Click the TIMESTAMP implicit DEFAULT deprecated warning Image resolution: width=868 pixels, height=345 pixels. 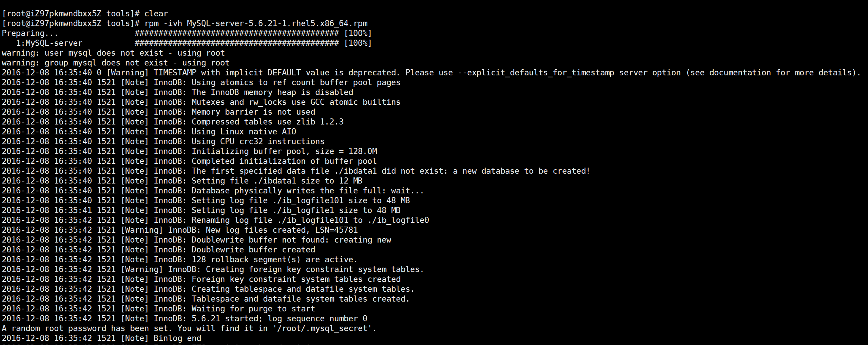(431, 73)
